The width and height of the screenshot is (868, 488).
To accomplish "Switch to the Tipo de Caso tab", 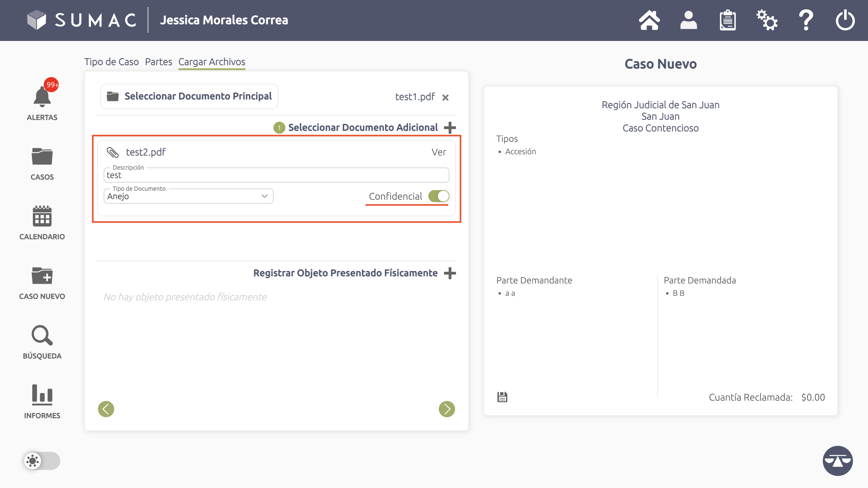I will coord(111,62).
